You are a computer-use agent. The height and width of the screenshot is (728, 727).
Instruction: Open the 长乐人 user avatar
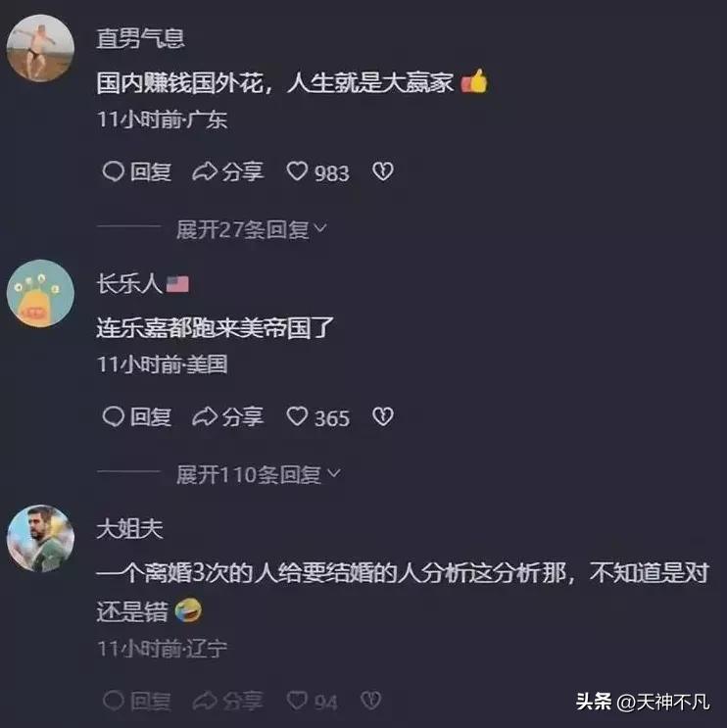40,293
